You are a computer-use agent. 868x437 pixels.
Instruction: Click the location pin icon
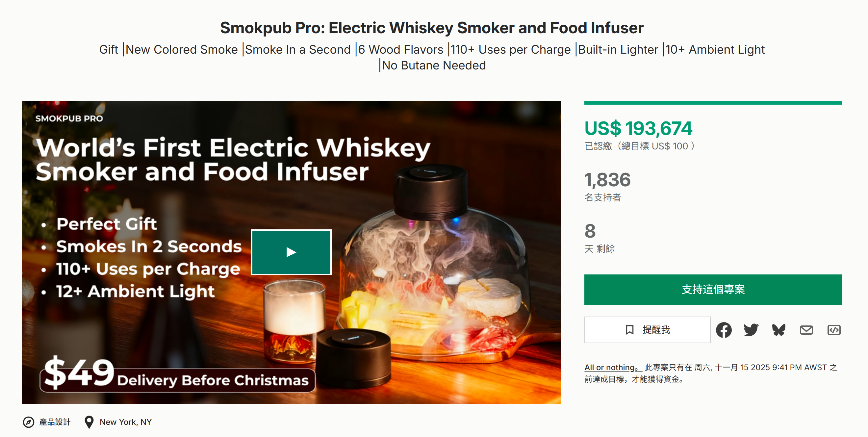pos(89,422)
